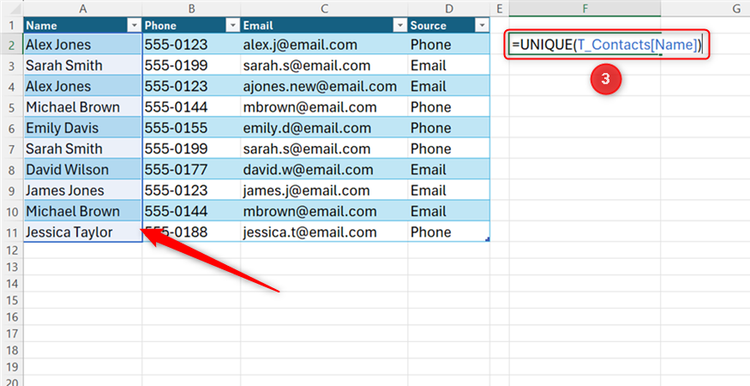Viewport: 750px width, 386px height.
Task: Select the Alex Jones cell in row 2
Action: pos(83,45)
